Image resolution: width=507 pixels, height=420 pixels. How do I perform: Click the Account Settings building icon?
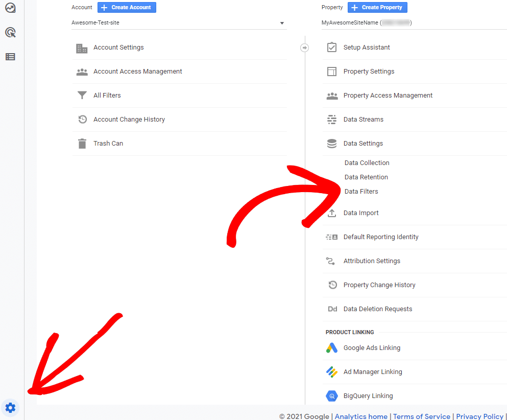point(82,48)
